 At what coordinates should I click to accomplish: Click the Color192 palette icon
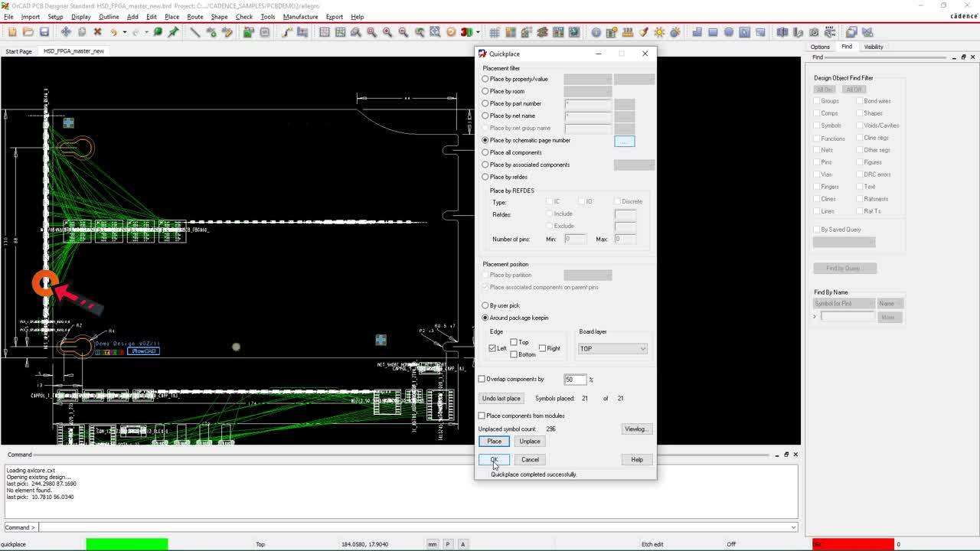[x=511, y=32]
